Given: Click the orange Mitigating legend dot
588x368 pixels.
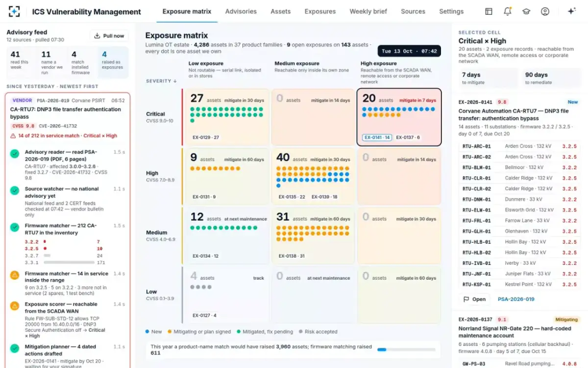Looking at the screenshot, I should point(170,332).
